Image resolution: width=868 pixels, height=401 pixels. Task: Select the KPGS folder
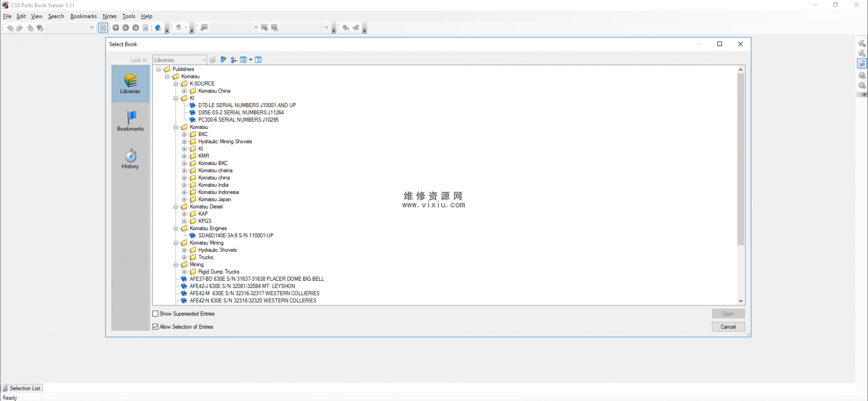click(x=205, y=221)
